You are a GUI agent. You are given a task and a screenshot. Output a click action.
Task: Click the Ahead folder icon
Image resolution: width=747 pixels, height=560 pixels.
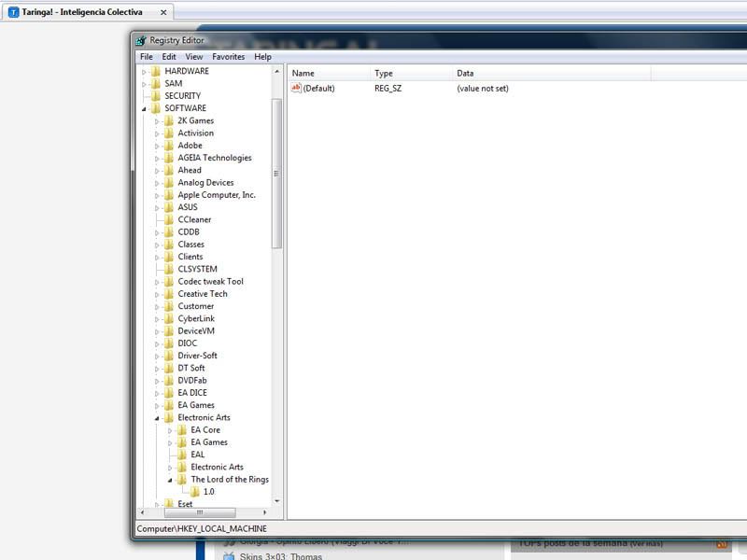(x=169, y=170)
